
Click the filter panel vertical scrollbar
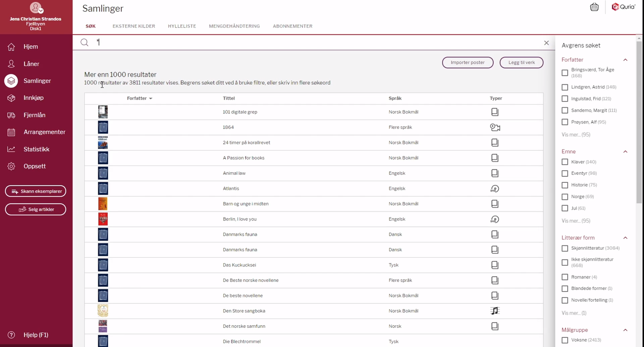[x=639, y=121]
